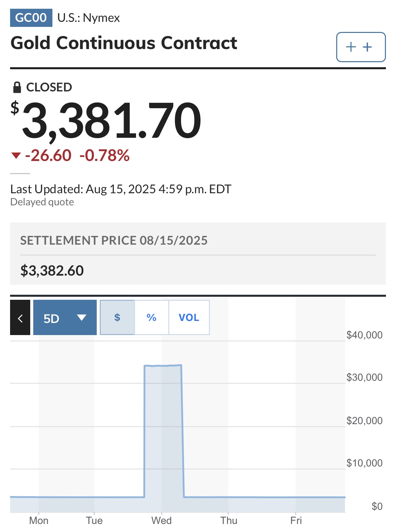Click the red down-triangle change indicator
This screenshot has width=396, height=532.
(16, 156)
